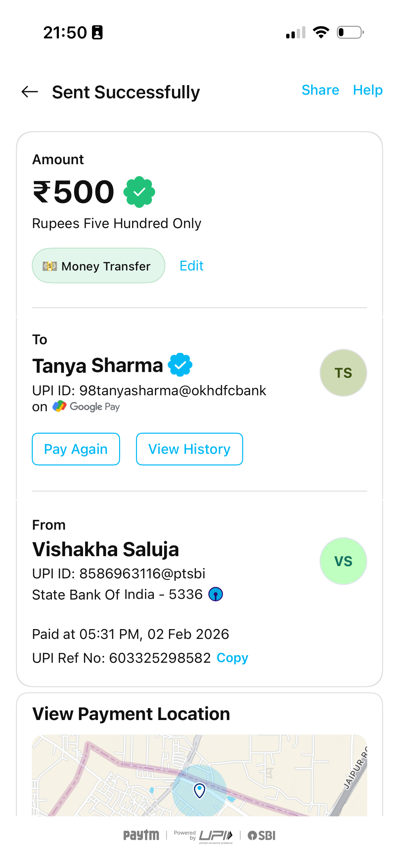
Task: Tap the Google Pay logo
Action: click(86, 407)
